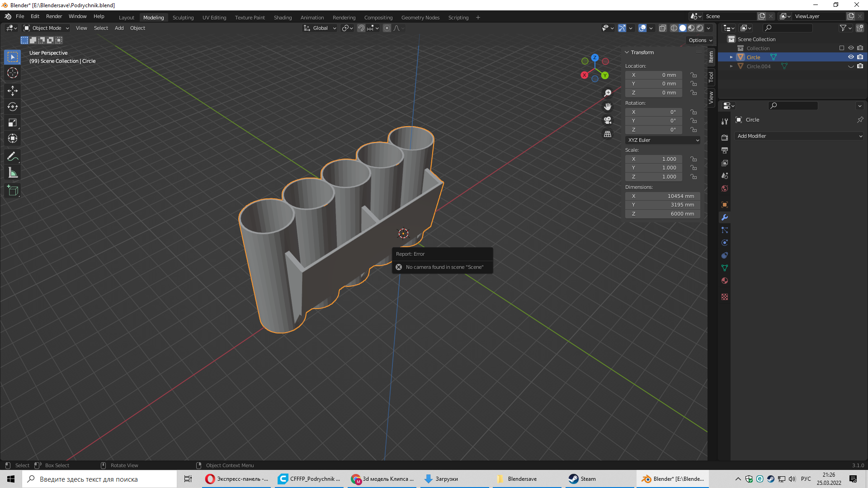Screen dimensions: 868x488
Task: Open the pivot point dropdown
Action: [347, 28]
